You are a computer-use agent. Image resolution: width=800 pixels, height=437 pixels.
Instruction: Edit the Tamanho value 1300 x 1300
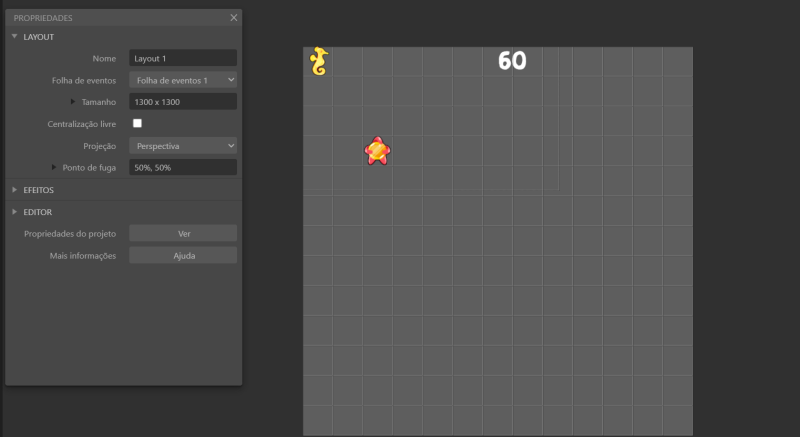(183, 102)
